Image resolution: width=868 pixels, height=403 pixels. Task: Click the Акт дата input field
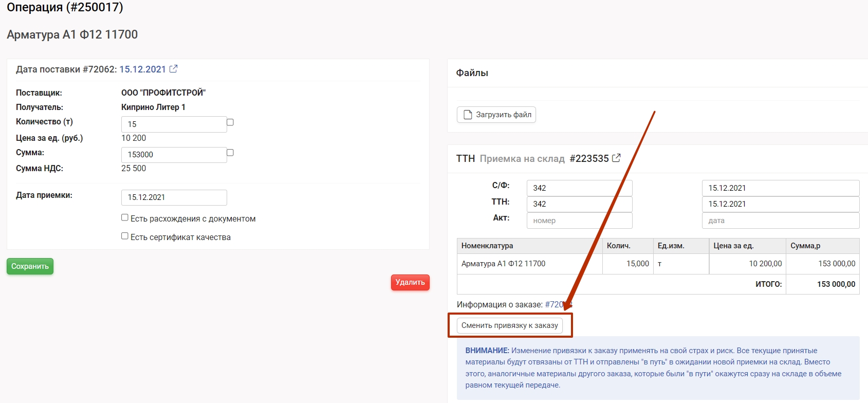(x=780, y=221)
